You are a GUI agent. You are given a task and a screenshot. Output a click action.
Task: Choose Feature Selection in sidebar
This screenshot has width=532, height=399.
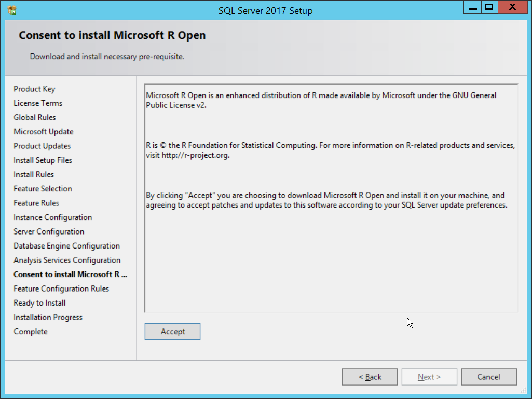click(x=43, y=189)
